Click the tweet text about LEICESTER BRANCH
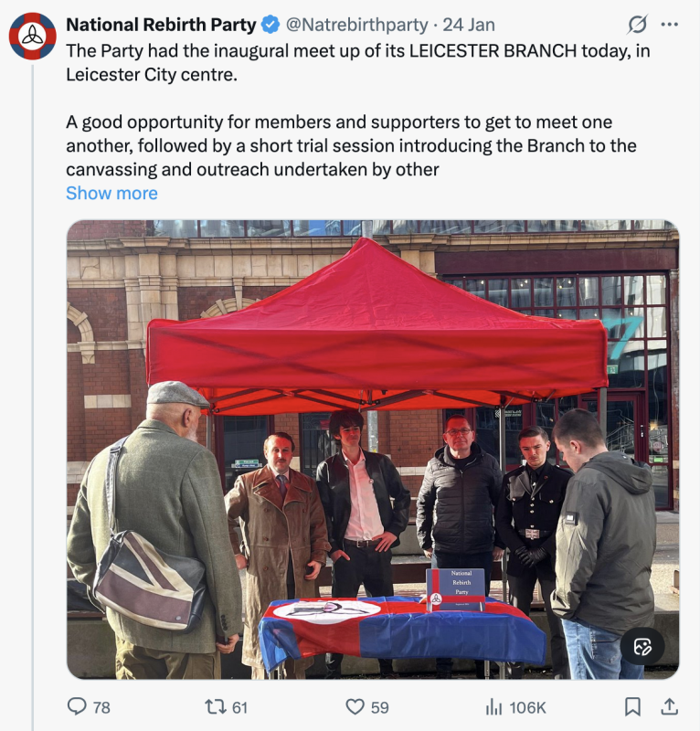The width and height of the screenshot is (700, 731). click(358, 110)
